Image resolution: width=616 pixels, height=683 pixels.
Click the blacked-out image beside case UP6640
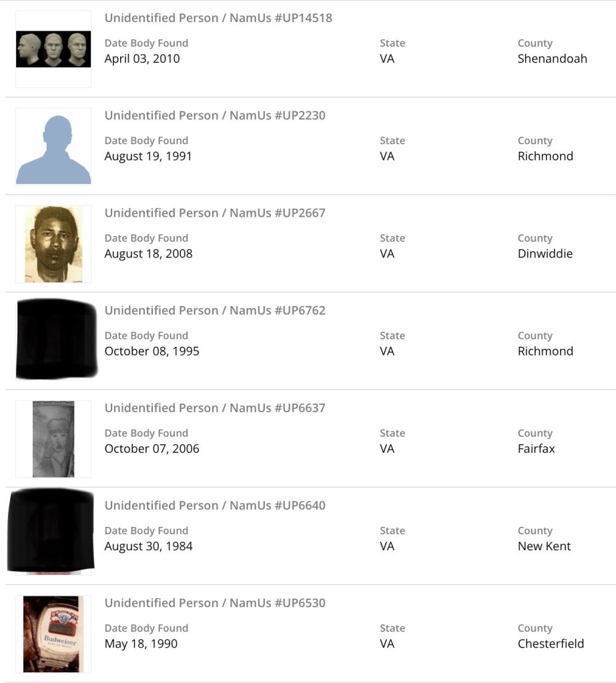click(x=51, y=531)
